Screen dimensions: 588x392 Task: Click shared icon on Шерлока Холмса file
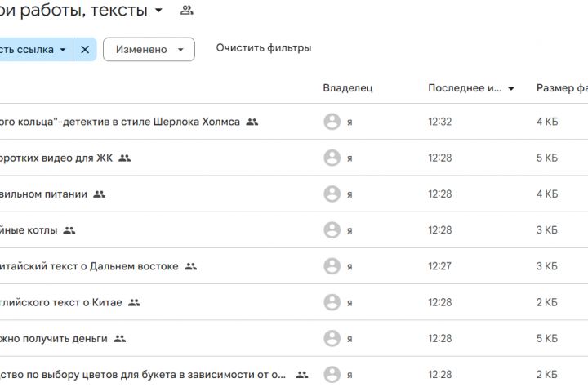tap(252, 122)
